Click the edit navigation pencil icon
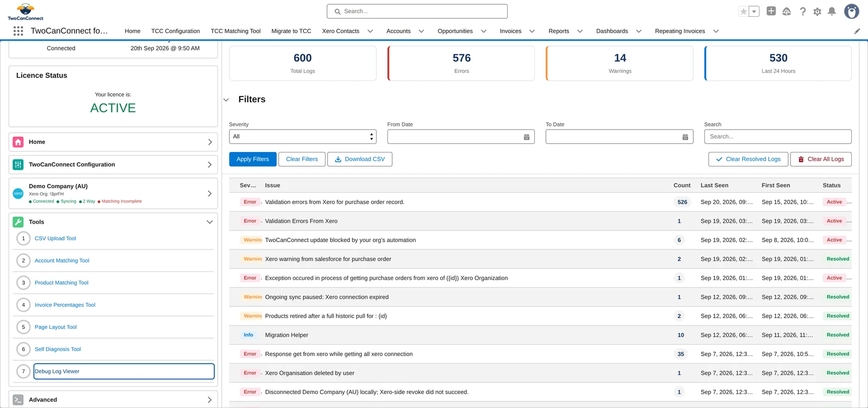The image size is (868, 408). coord(857,31)
